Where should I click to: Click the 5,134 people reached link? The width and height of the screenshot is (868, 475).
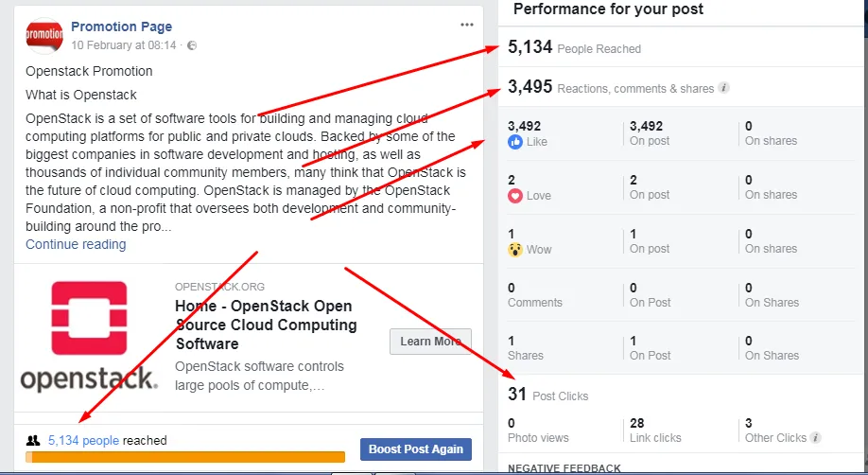coord(83,441)
